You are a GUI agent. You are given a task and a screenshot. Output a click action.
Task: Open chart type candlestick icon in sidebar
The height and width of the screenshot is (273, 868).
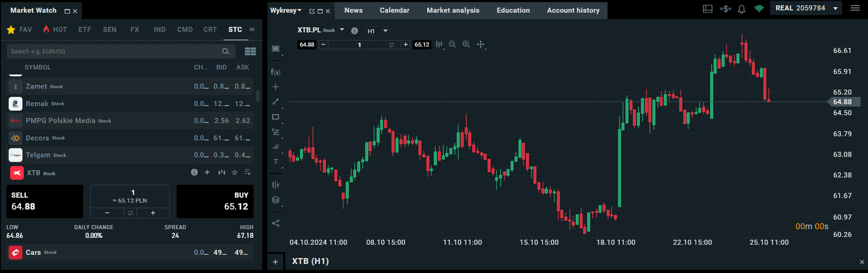tap(275, 185)
